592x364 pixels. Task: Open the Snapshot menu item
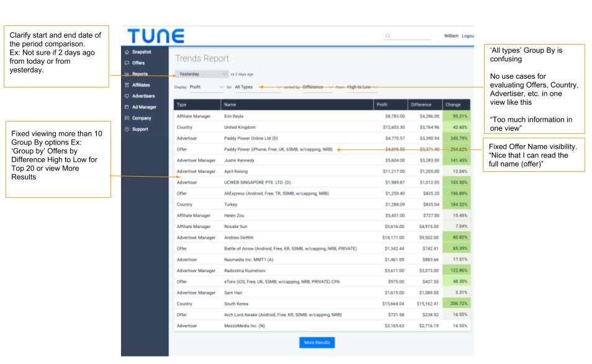coord(141,52)
